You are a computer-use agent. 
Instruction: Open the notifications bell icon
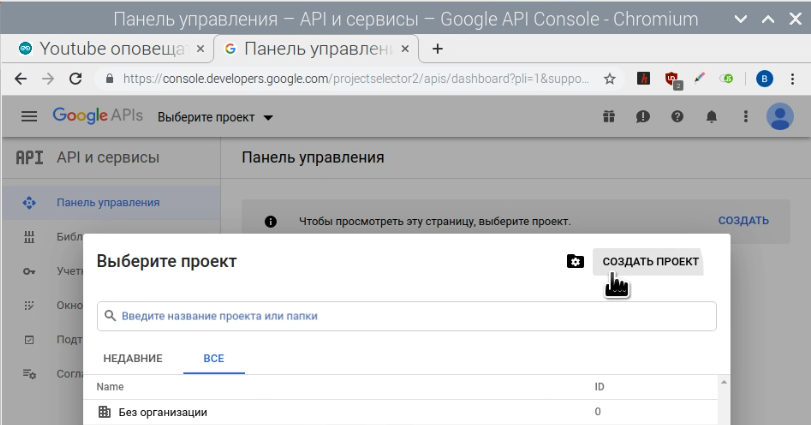[x=712, y=117]
